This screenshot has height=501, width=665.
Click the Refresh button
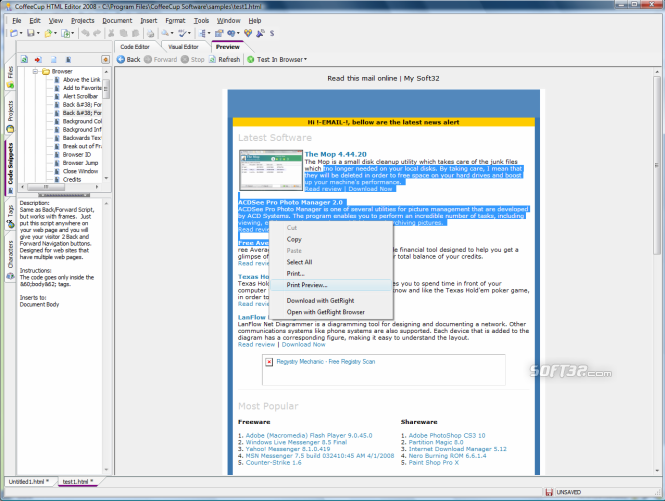pyautogui.click(x=225, y=59)
